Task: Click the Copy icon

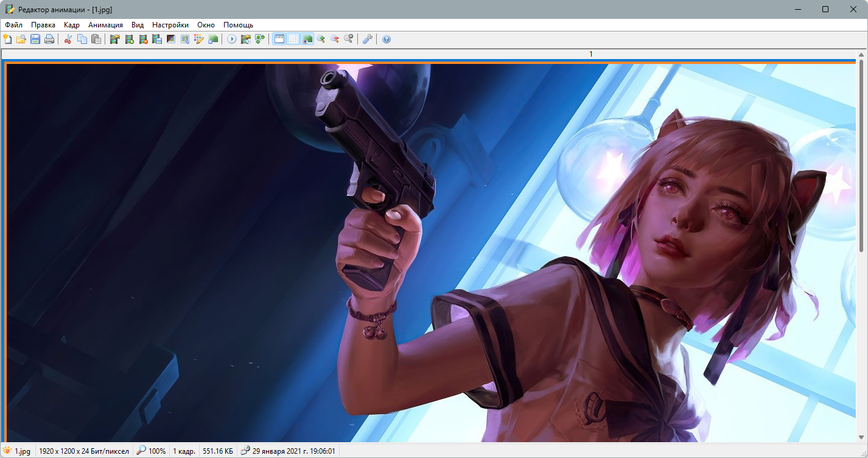Action: click(x=82, y=39)
